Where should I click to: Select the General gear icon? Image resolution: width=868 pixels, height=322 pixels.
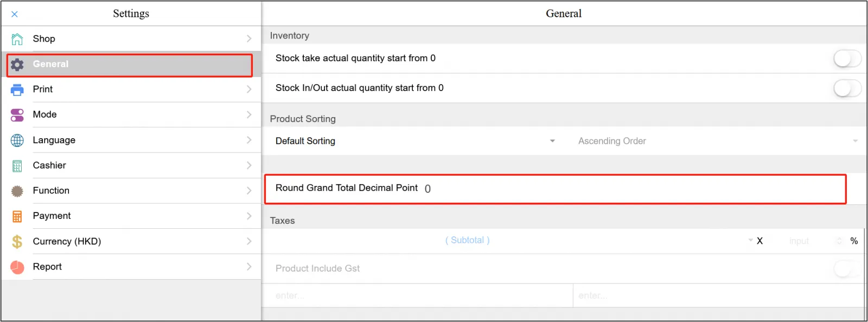pos(17,64)
